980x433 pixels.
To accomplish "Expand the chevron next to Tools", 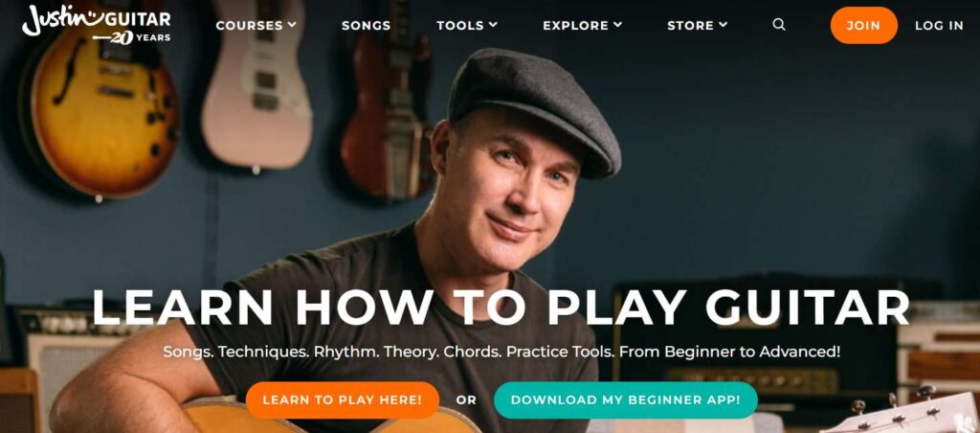I will pos(493,25).
